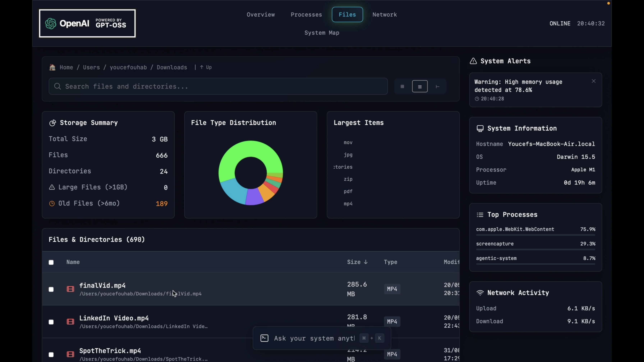Viewport: 644px width, 362px height.
Task: Sort files by the Size column arrow
Action: pyautogui.click(x=366, y=262)
